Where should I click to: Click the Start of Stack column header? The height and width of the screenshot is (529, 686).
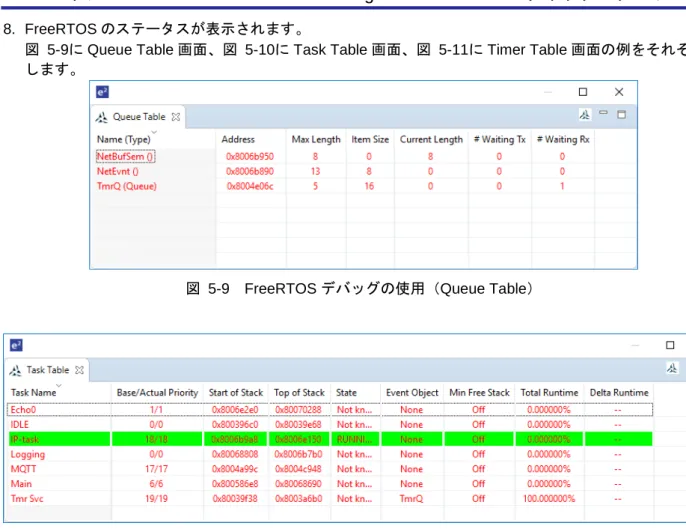click(236, 393)
